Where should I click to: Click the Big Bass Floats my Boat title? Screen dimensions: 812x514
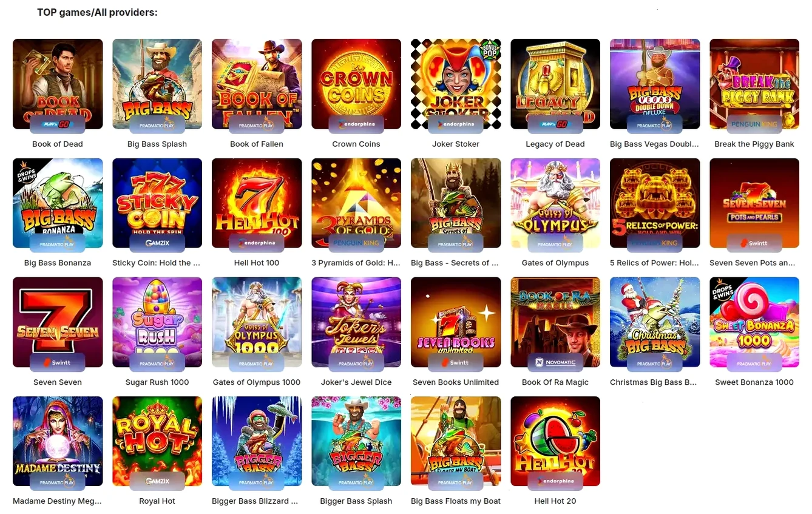[x=456, y=501]
